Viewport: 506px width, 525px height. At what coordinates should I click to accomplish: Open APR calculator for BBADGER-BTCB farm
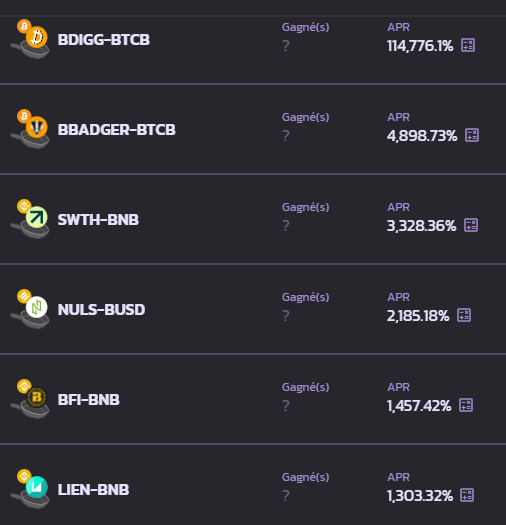472,135
